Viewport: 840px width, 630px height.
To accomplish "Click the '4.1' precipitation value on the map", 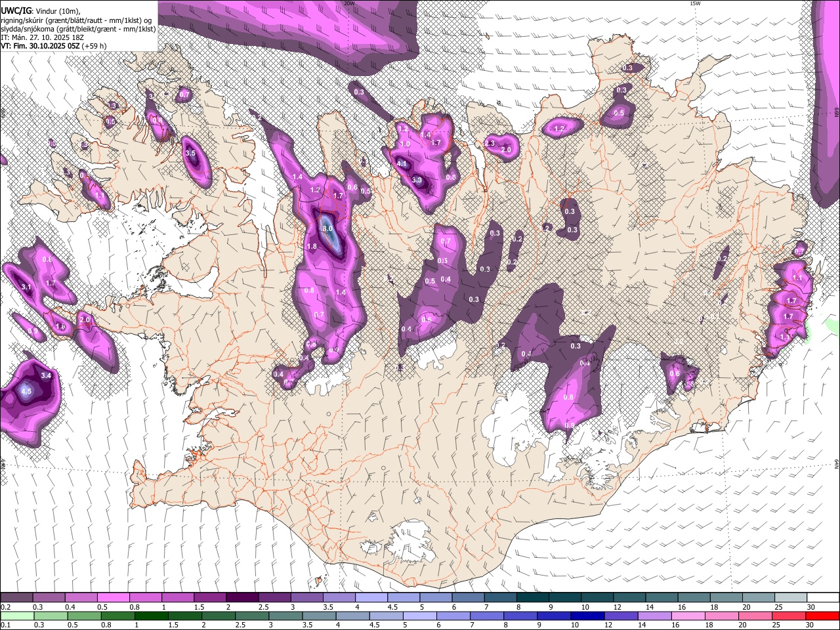I will pos(403,163).
